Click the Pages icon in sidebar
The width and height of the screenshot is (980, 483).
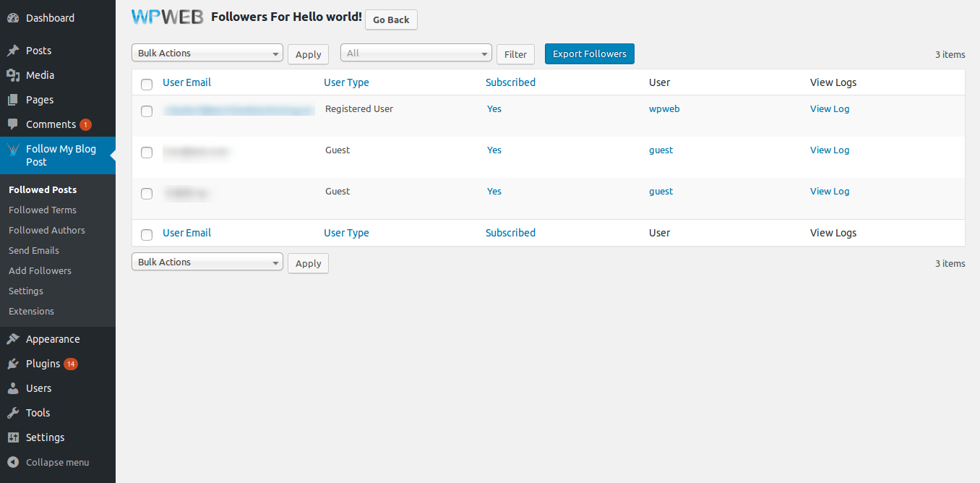pyautogui.click(x=13, y=100)
